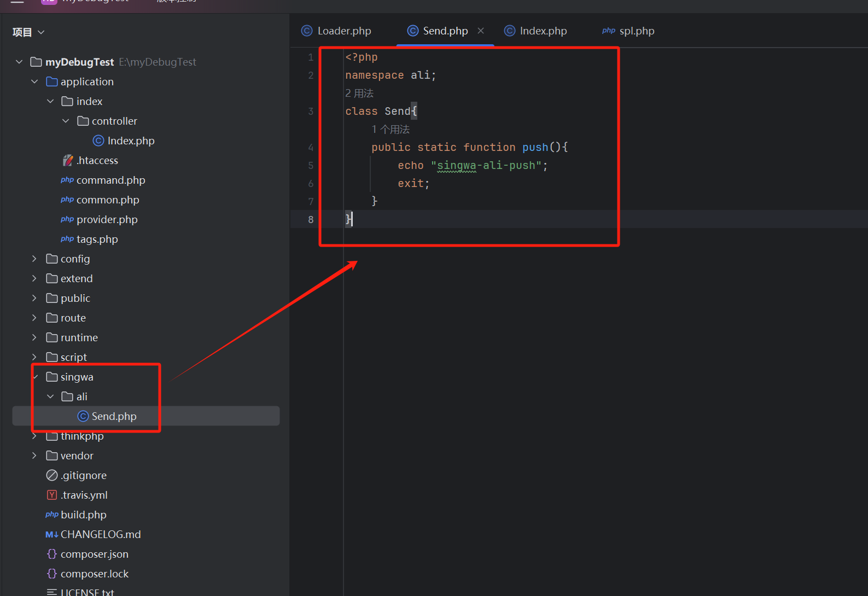Click the .travis.yml YAML icon
The height and width of the screenshot is (596, 868).
pyautogui.click(x=52, y=495)
